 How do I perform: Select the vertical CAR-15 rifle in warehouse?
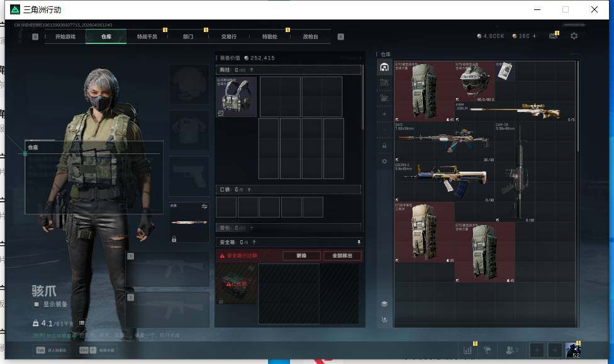tap(515, 172)
